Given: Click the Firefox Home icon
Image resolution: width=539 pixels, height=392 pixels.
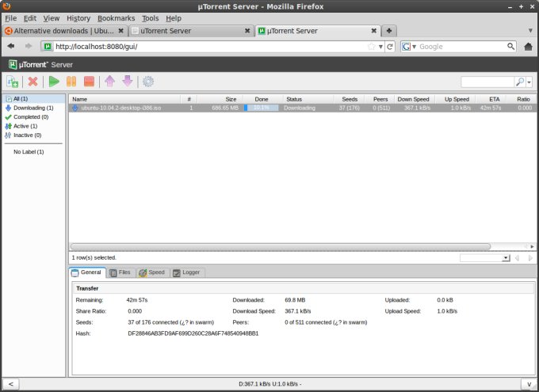Looking at the screenshot, I should point(529,47).
